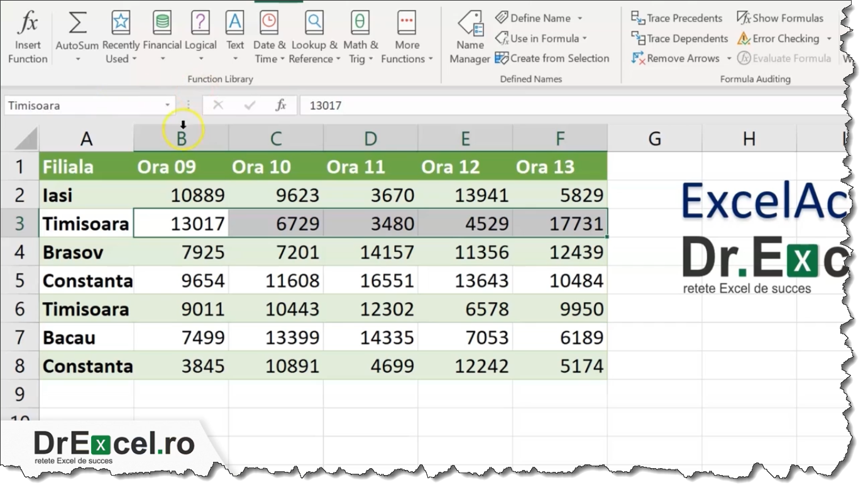
Task: Open the Name Box dropdown
Action: point(168,105)
